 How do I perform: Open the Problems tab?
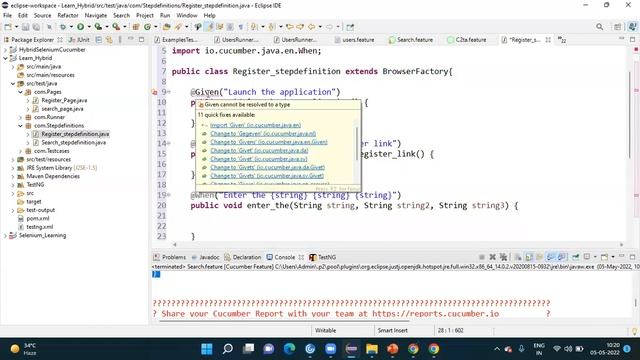tap(169, 257)
